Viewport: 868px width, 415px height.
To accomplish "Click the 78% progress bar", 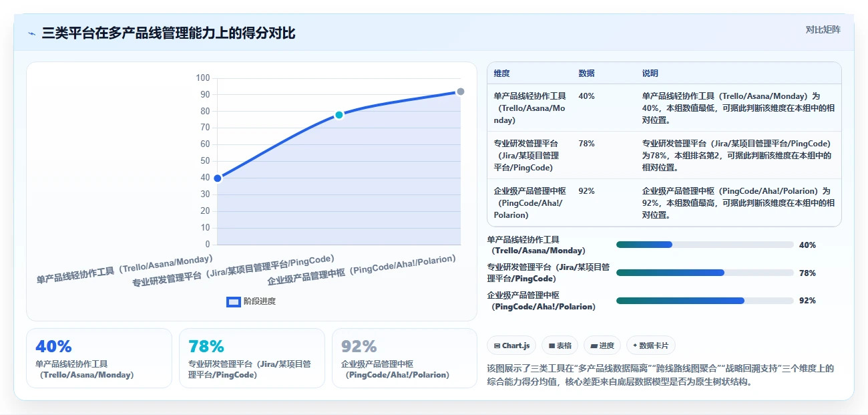I will 704,273.
